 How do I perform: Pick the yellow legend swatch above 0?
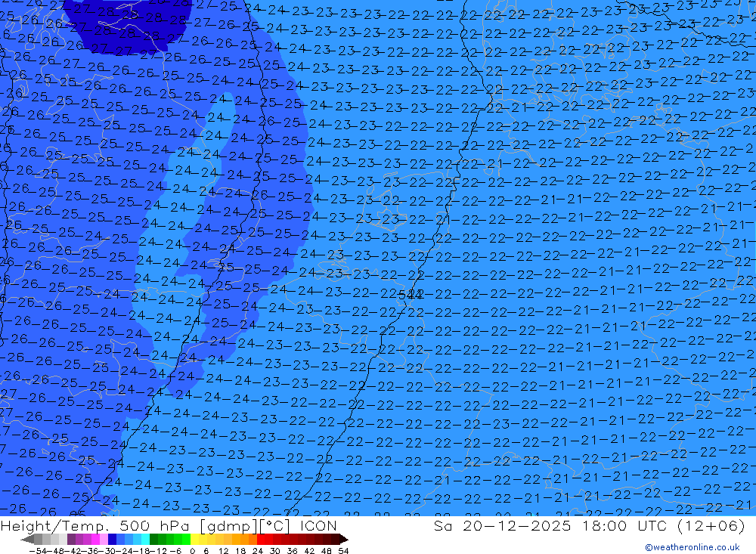click(195, 539)
